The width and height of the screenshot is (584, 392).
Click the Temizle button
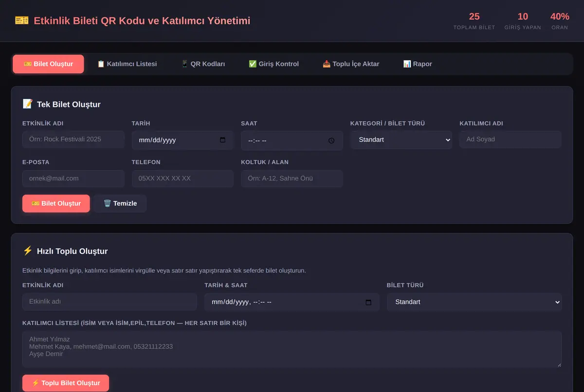[x=120, y=203]
